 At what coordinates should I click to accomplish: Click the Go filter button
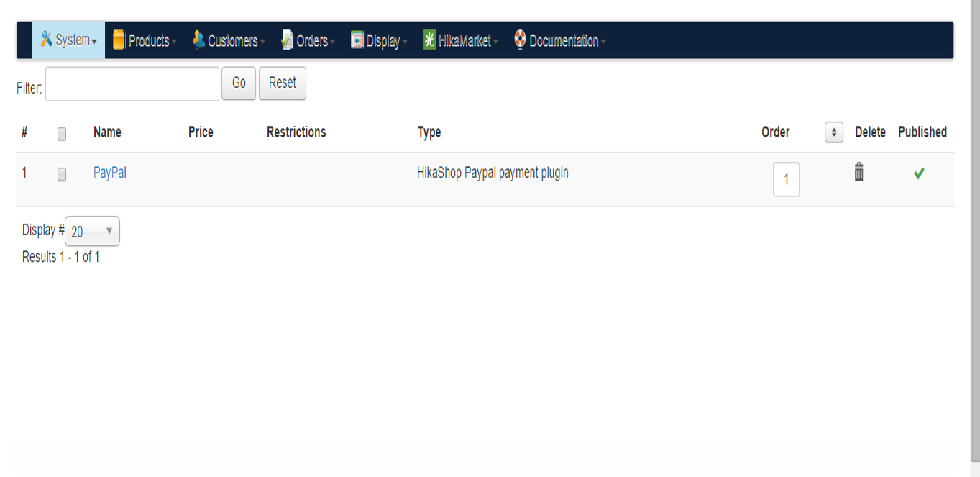[x=239, y=83]
